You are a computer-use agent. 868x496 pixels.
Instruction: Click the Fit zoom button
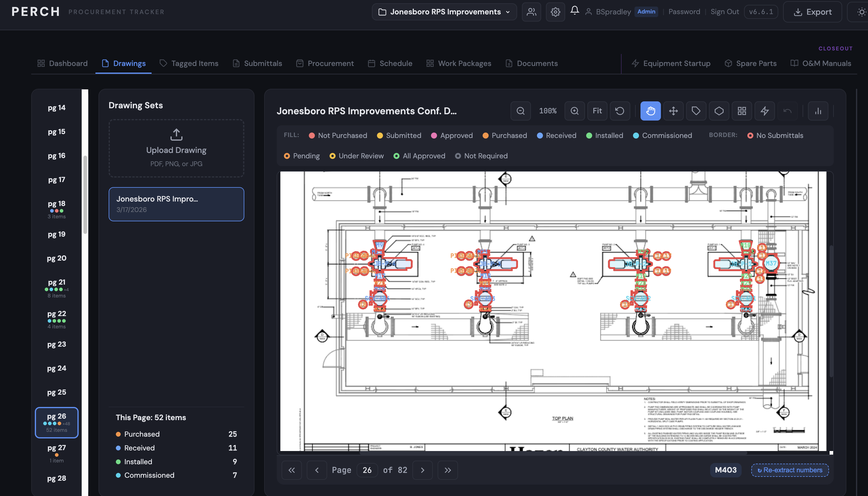point(597,111)
